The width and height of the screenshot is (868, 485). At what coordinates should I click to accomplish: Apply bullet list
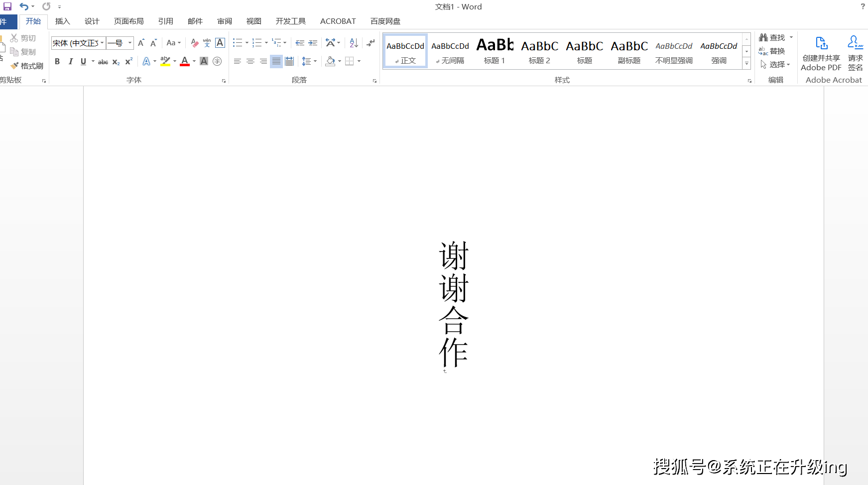tap(238, 43)
